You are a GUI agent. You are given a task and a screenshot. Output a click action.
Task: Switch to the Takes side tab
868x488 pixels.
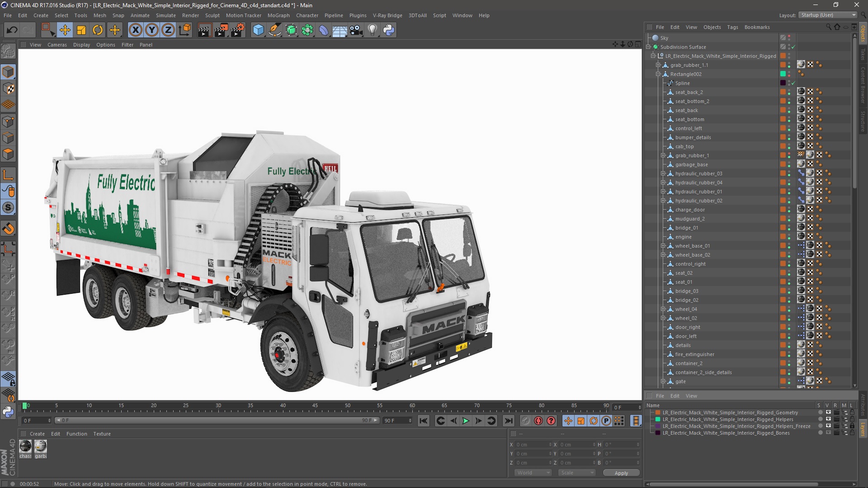[x=863, y=55]
